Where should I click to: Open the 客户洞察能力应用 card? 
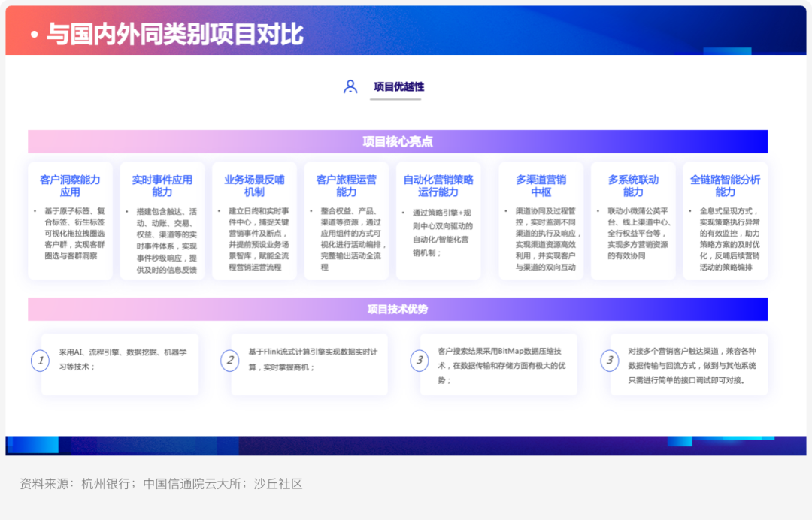click(x=71, y=221)
